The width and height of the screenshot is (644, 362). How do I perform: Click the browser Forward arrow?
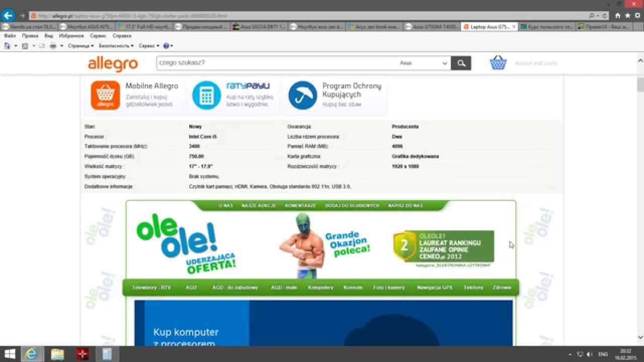point(22,16)
